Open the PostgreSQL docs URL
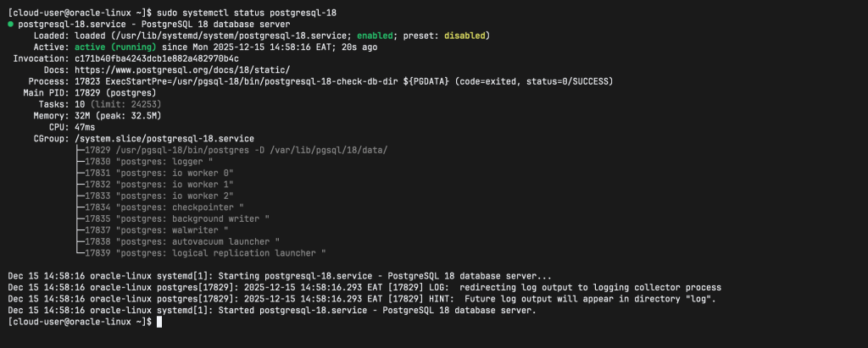868x348 pixels. click(x=183, y=69)
